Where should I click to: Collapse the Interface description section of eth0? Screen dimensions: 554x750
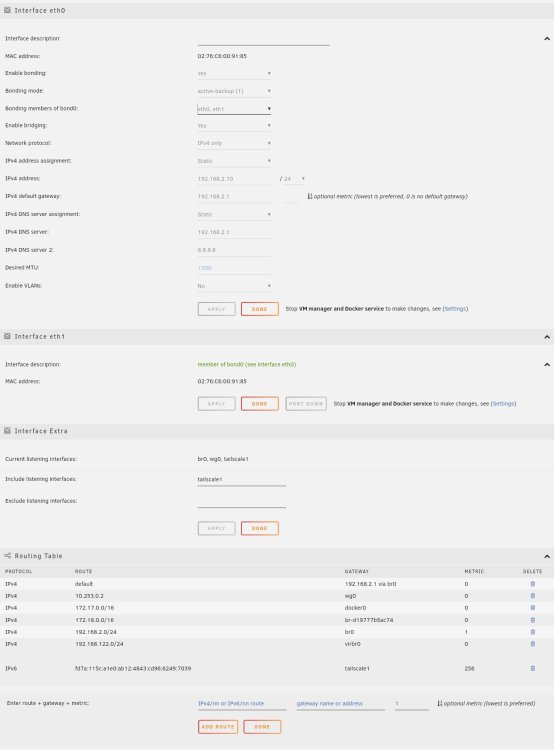[x=547, y=38]
